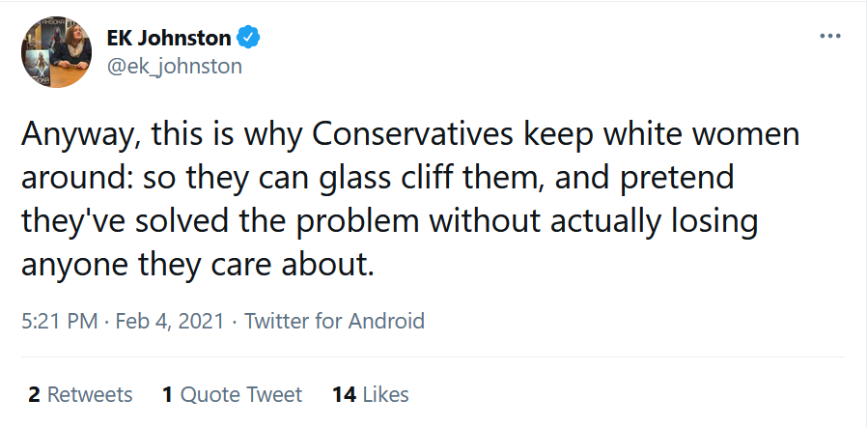This screenshot has width=868, height=428.
Task: Click the number 14 before Likes
Action: pos(344,394)
